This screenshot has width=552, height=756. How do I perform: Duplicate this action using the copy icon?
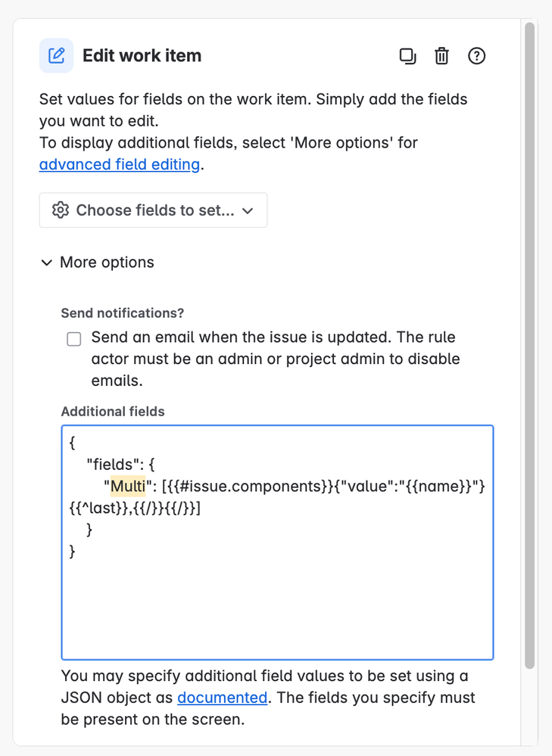[408, 55]
